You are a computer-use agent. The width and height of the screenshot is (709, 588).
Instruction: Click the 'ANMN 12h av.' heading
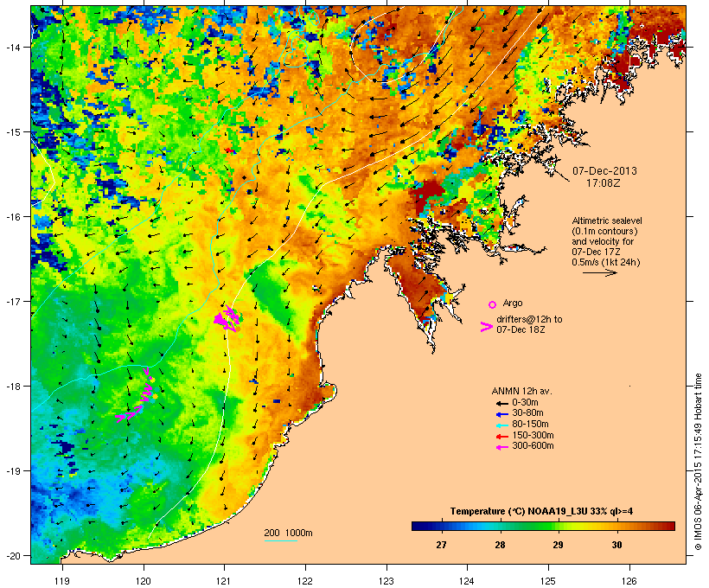point(521,391)
